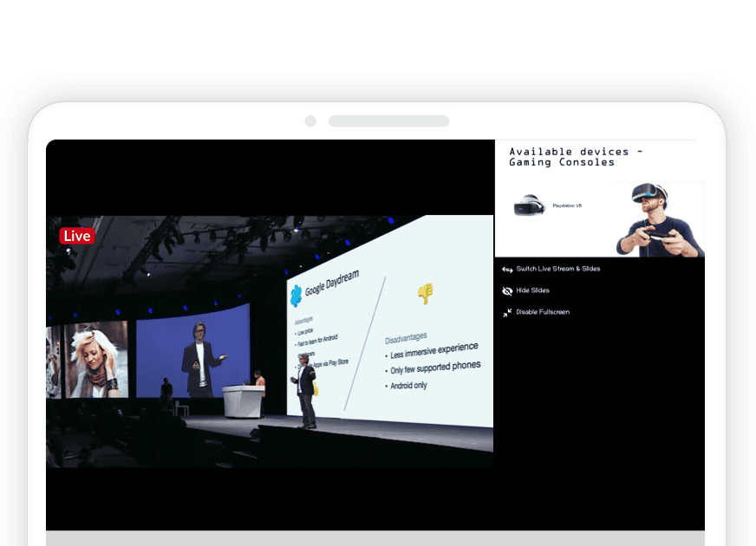This screenshot has width=756, height=546.
Task: Click the PlayStation VR headset product image
Action: click(x=527, y=206)
